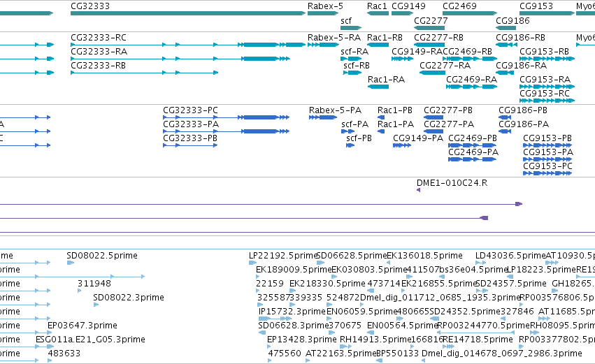Click protein CG32333-PB label
Viewport: 595px width, 364px height.
pos(190,138)
